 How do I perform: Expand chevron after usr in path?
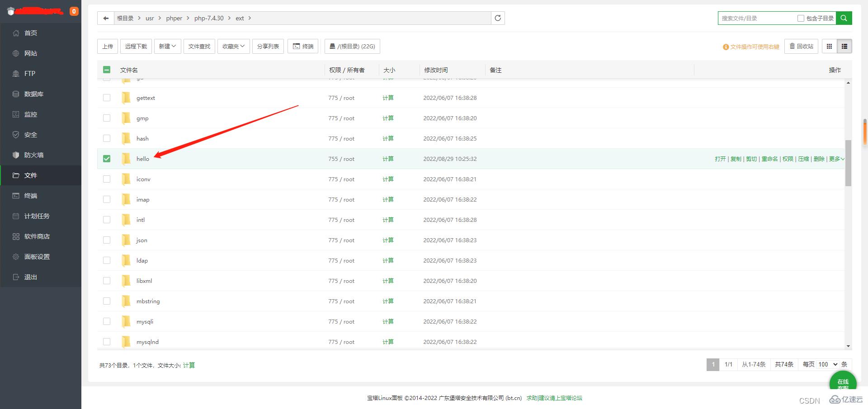pyautogui.click(x=160, y=18)
